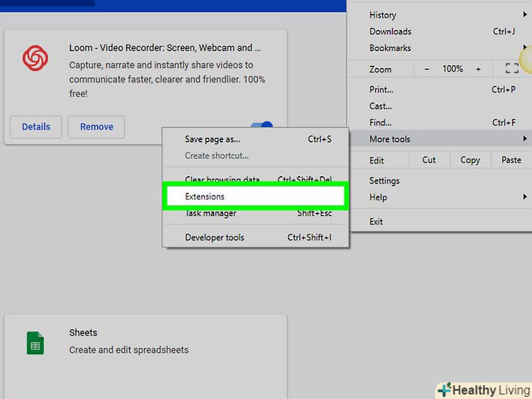Screen dimensions: 532x399
Task: Click Remove button for Loom
Action: click(x=96, y=127)
